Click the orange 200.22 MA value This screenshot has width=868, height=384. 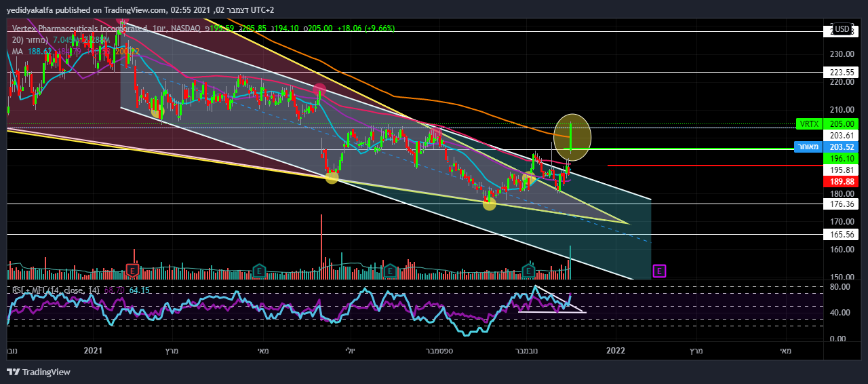coord(127,51)
